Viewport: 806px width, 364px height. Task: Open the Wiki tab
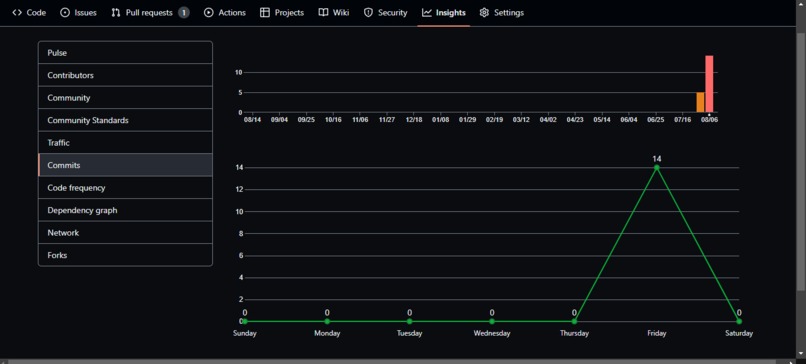point(334,13)
